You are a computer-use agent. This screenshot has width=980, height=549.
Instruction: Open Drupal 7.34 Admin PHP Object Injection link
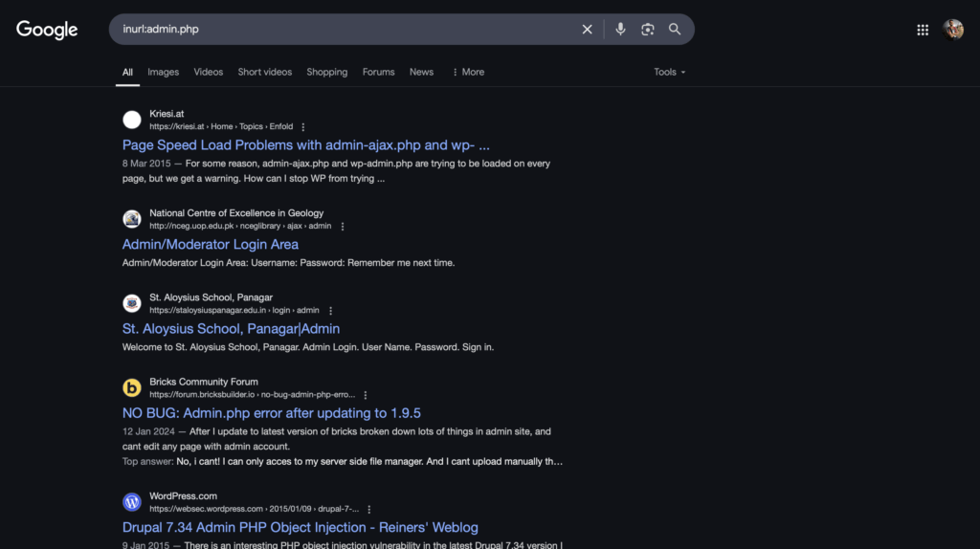pyautogui.click(x=300, y=527)
